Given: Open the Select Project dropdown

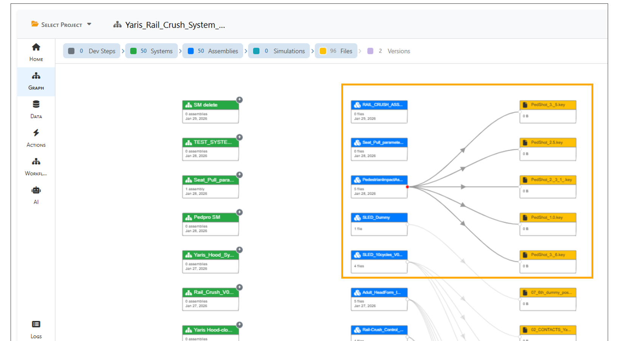Looking at the screenshot, I should pos(61,25).
